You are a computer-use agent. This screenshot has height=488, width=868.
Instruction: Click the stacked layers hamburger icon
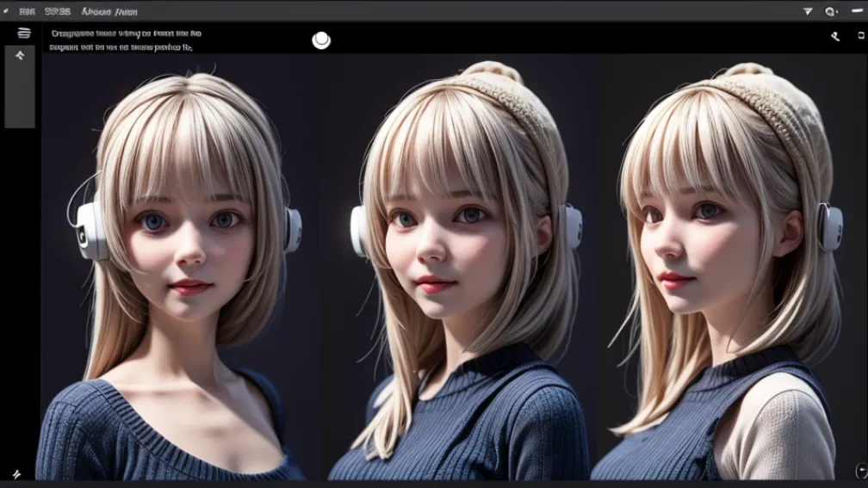coord(24,33)
